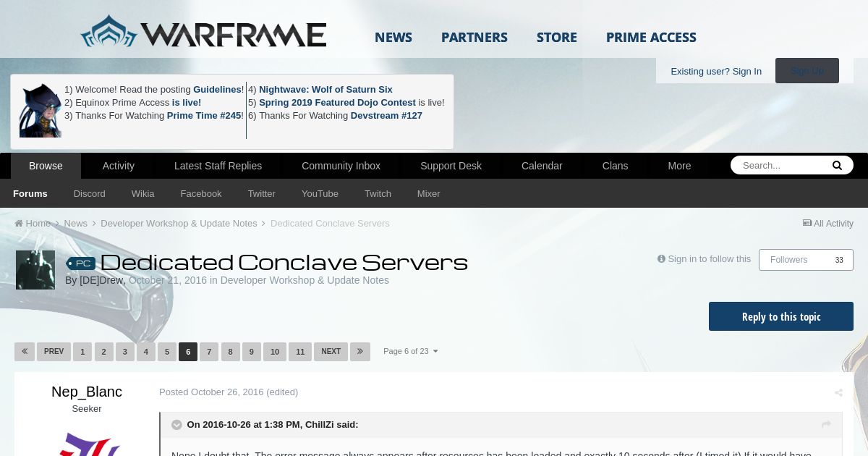Open the PRIME ACCESS menu item
The width and height of the screenshot is (868, 456).
tap(651, 37)
